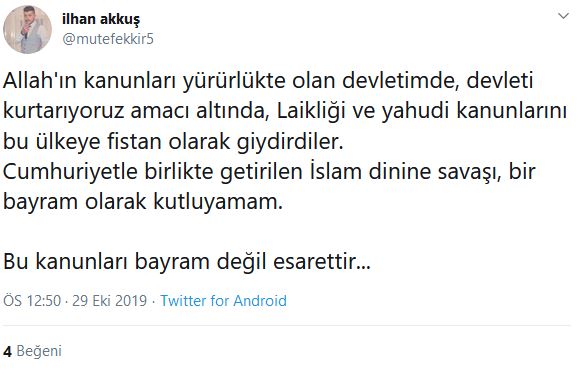
Task: Click the line bu ülkeye fistan olarak giydirdiler
Action: (x=173, y=141)
